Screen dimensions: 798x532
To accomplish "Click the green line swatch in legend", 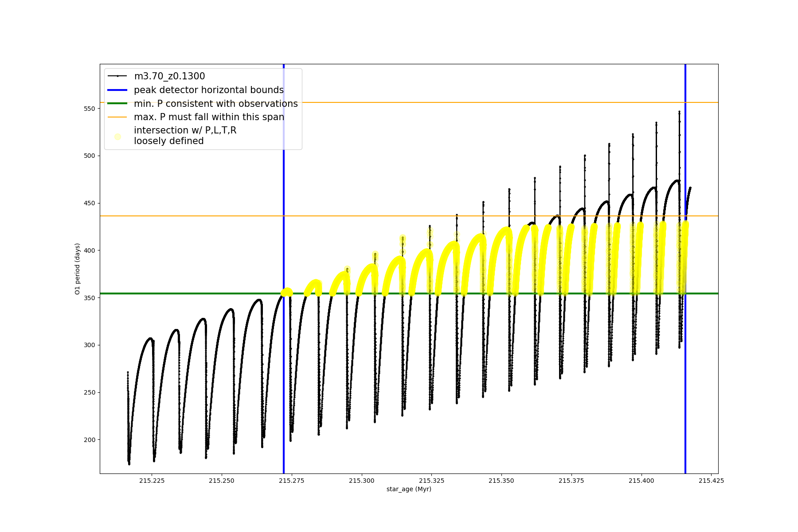I will 117,104.
